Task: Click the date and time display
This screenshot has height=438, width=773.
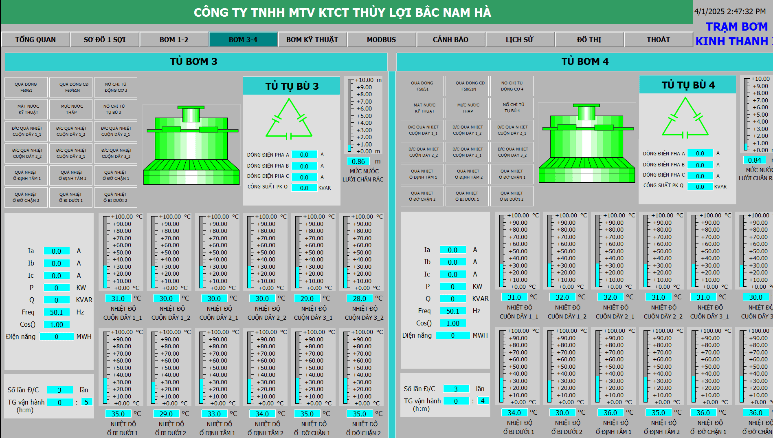Action: point(730,11)
